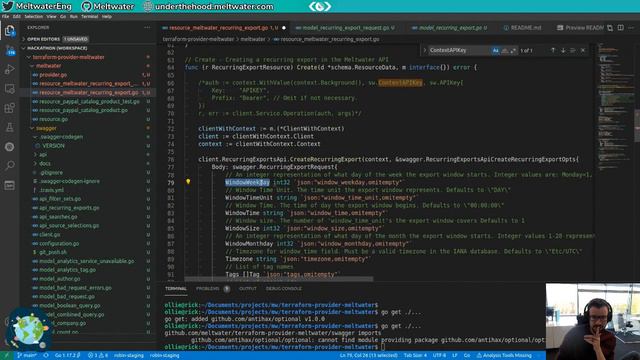Open Explorer more actions ellipsis
Viewport: 640px width, 360px height.
[147, 27]
